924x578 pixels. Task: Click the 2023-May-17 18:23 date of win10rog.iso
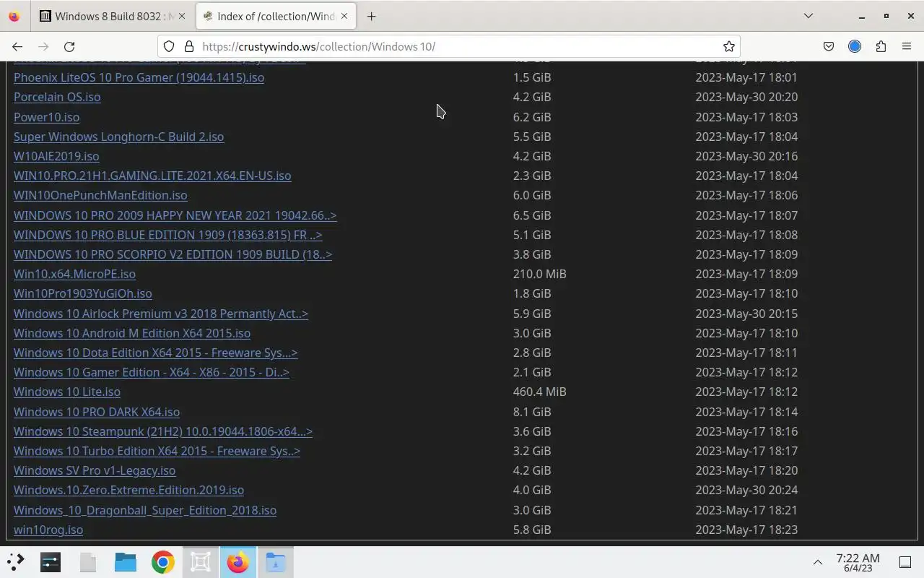pos(746,530)
